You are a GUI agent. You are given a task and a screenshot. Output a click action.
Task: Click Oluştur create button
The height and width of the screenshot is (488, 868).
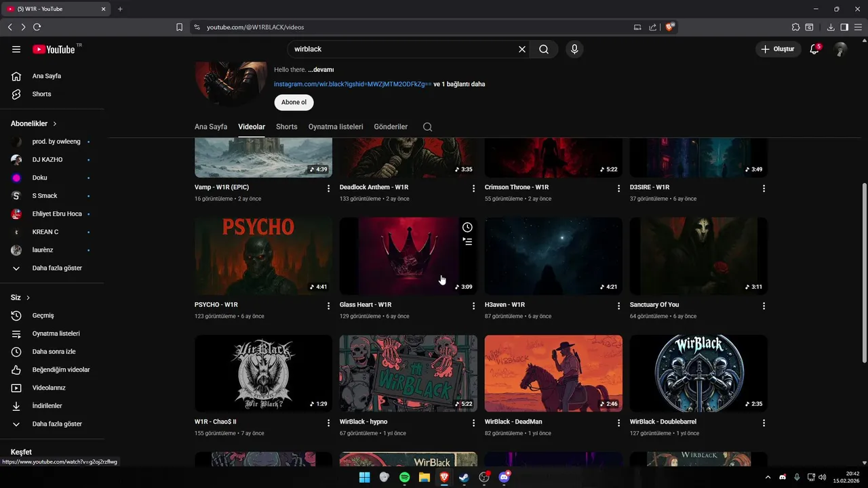click(778, 49)
